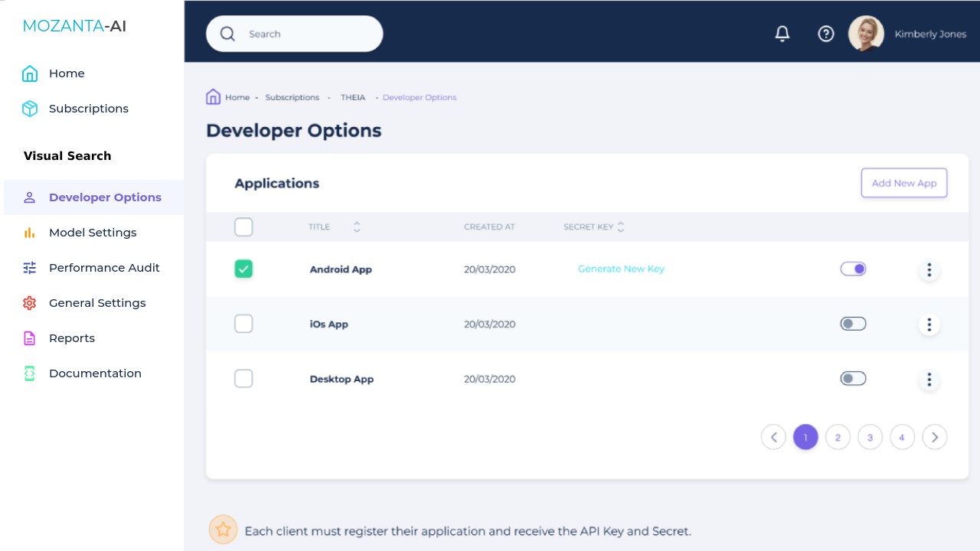980x551 pixels.
Task: Click the Generate New Key link
Action: coord(621,269)
